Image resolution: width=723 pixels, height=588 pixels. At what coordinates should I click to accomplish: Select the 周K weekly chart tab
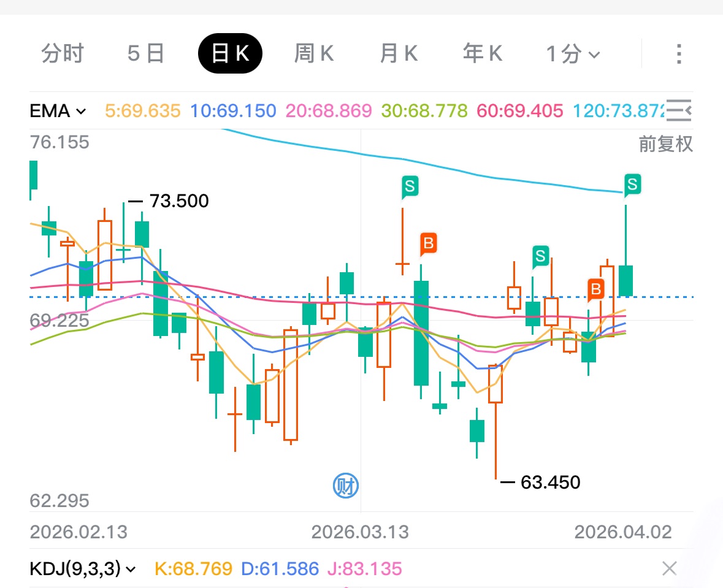pyautogui.click(x=314, y=54)
